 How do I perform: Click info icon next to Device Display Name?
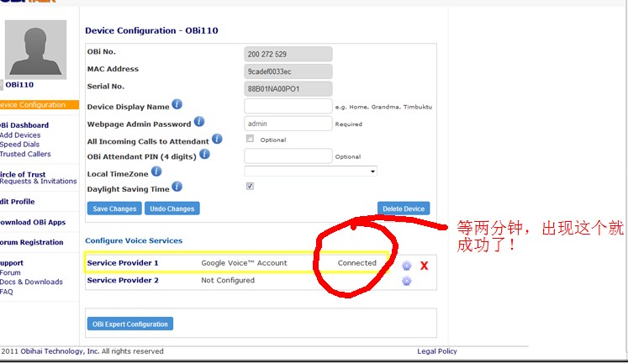pyautogui.click(x=177, y=104)
